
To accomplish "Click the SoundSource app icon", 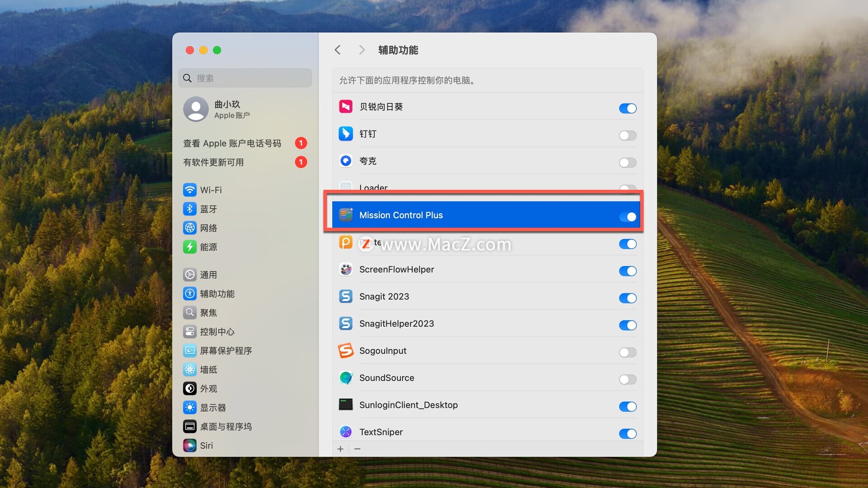I will pos(346,378).
